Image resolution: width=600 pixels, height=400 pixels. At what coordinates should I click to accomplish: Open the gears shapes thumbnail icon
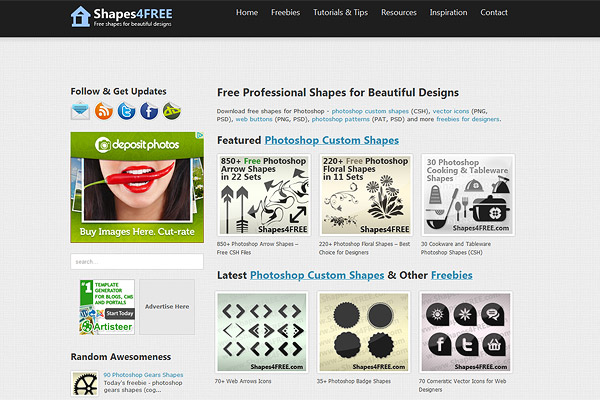click(x=85, y=383)
